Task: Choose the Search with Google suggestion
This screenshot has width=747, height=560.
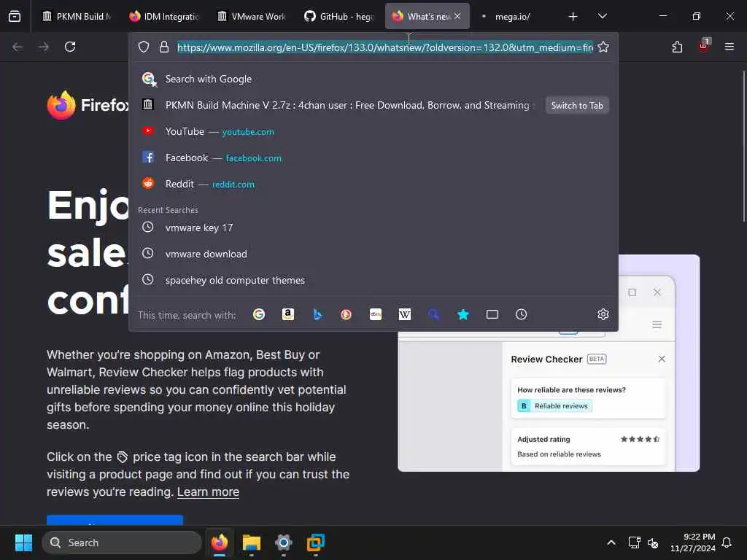Action: coord(373,79)
